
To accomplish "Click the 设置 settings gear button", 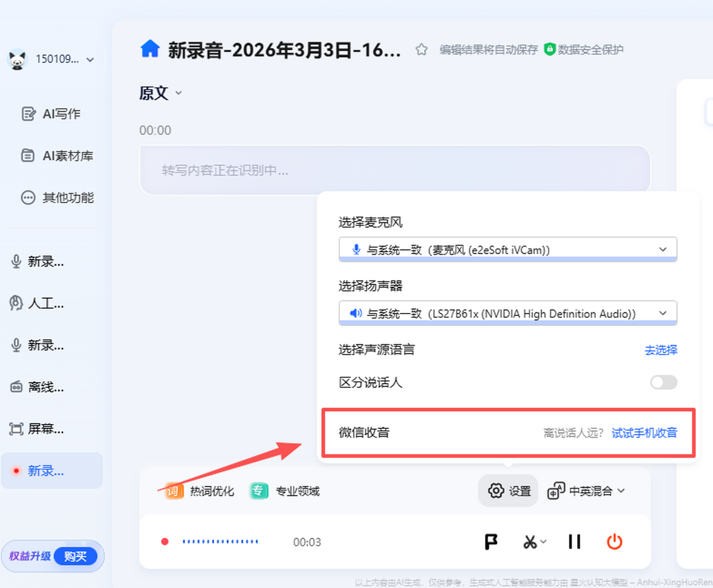I will click(509, 491).
